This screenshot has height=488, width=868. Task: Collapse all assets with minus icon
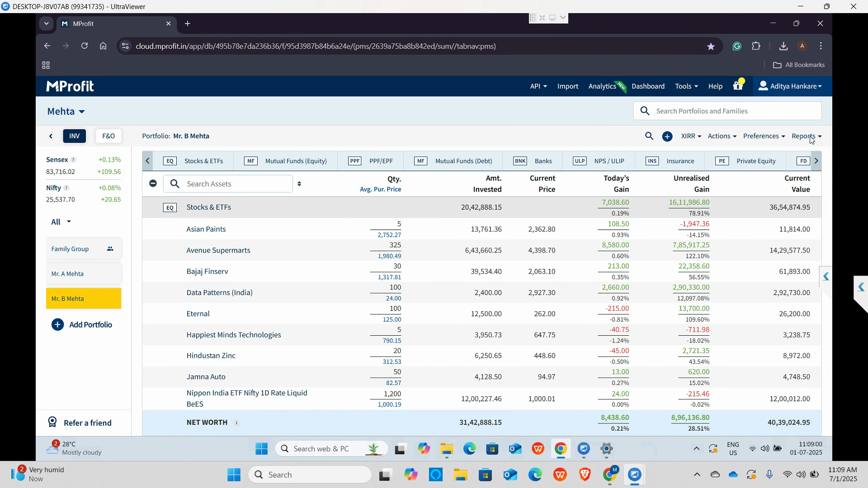(x=153, y=183)
